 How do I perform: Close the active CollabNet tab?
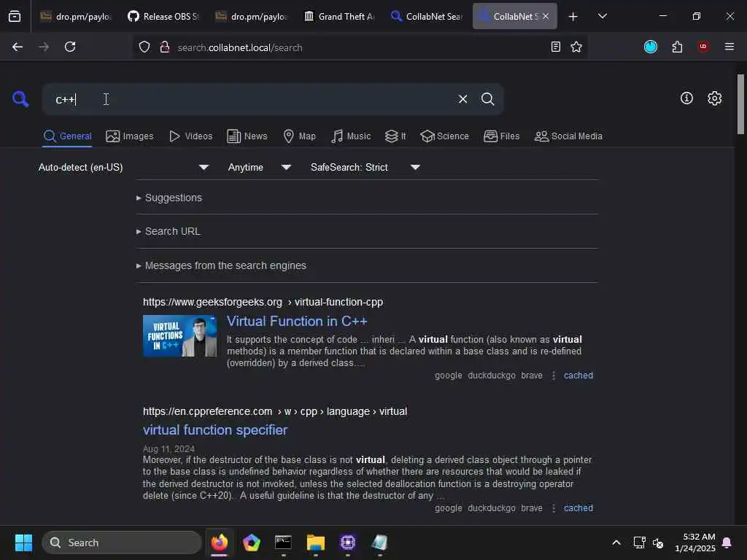tap(546, 16)
